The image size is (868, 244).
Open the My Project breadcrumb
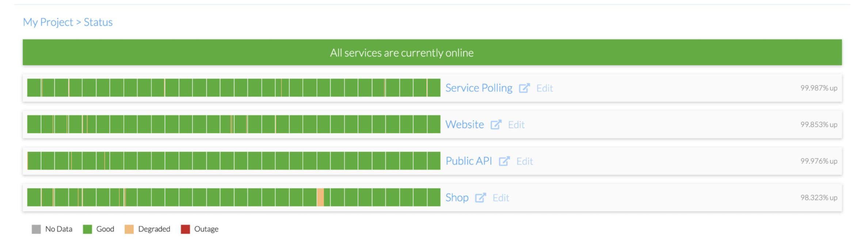(x=47, y=22)
